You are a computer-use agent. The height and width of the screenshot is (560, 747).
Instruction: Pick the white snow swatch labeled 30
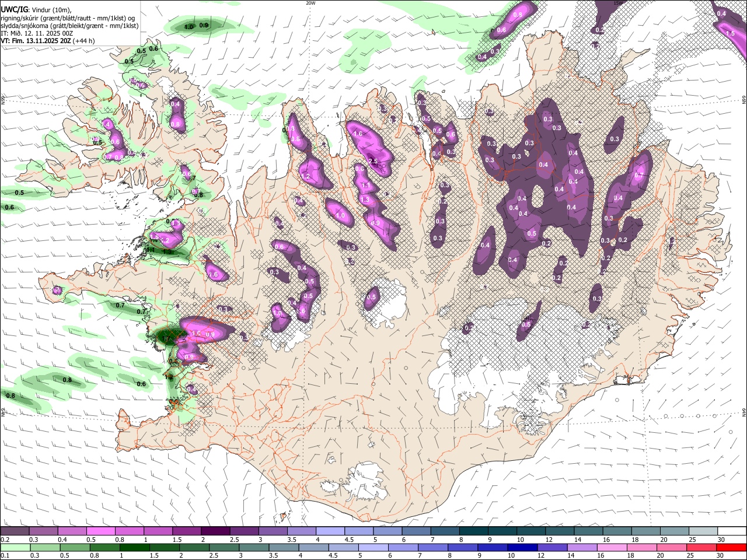point(731,531)
